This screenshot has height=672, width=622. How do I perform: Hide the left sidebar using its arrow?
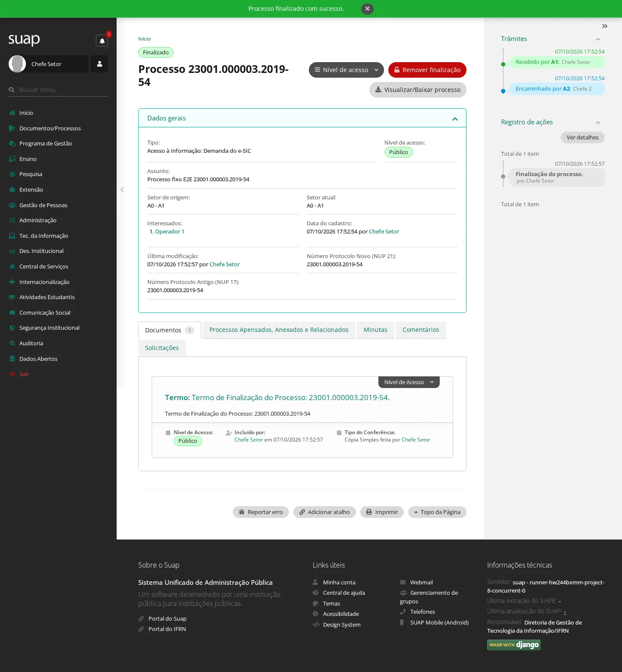122,189
